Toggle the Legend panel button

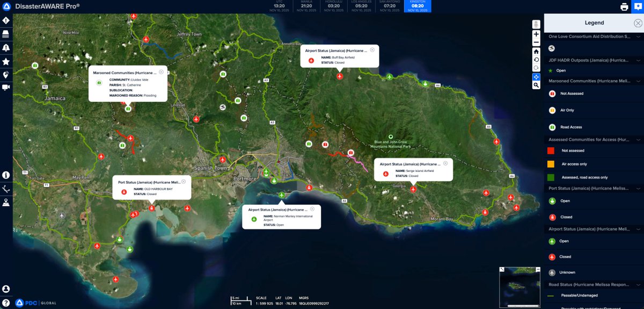click(637, 6)
